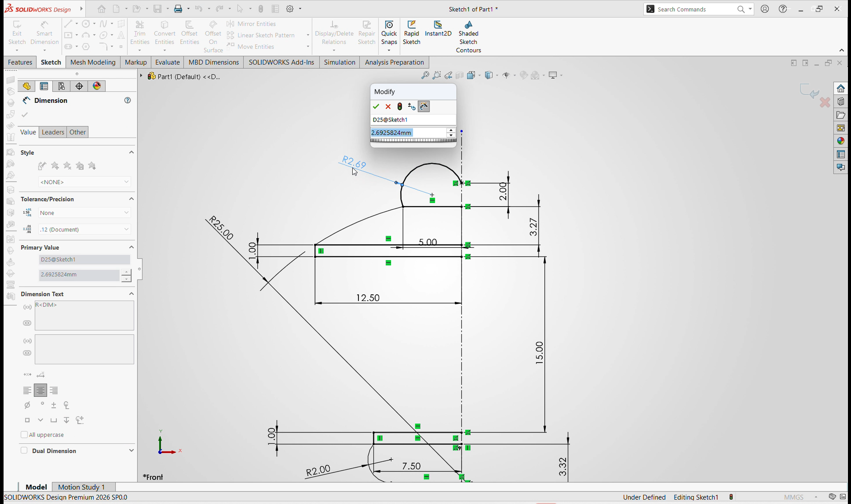Click the Options gear icon

(x=290, y=9)
